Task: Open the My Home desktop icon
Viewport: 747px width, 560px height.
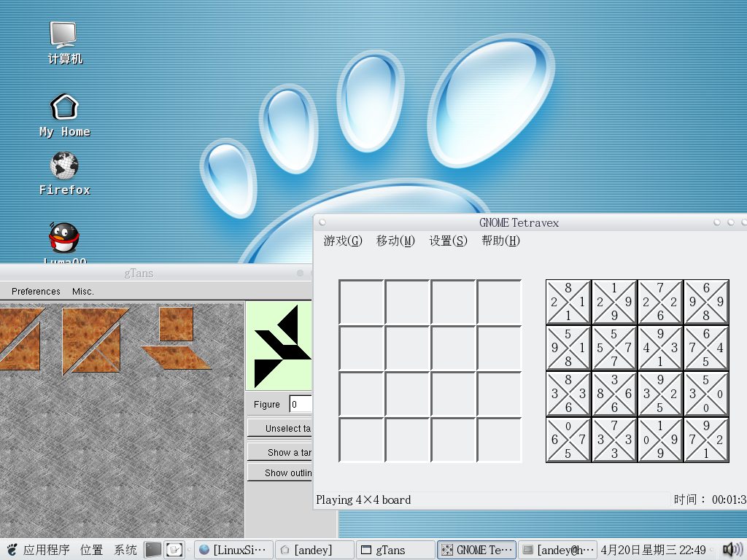Action: point(65,115)
